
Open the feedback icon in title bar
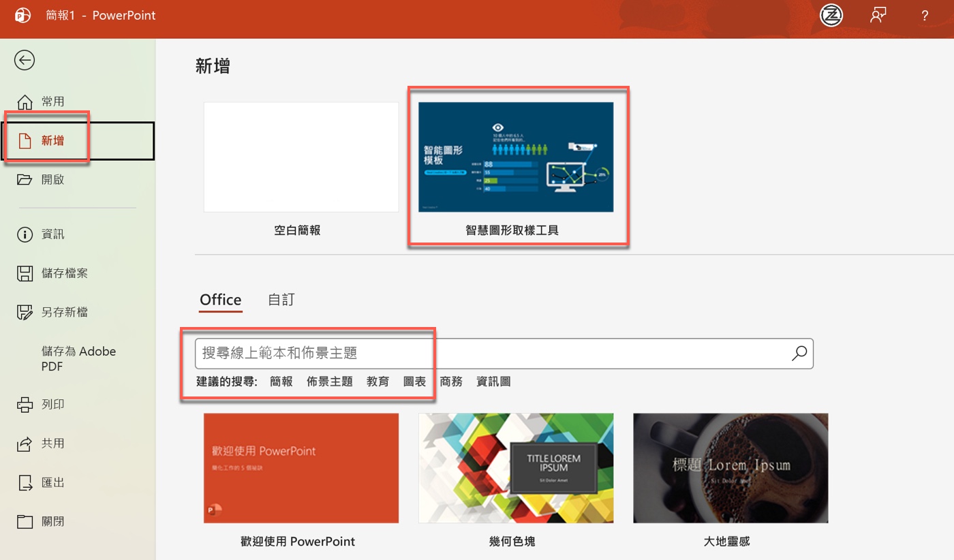click(x=878, y=16)
